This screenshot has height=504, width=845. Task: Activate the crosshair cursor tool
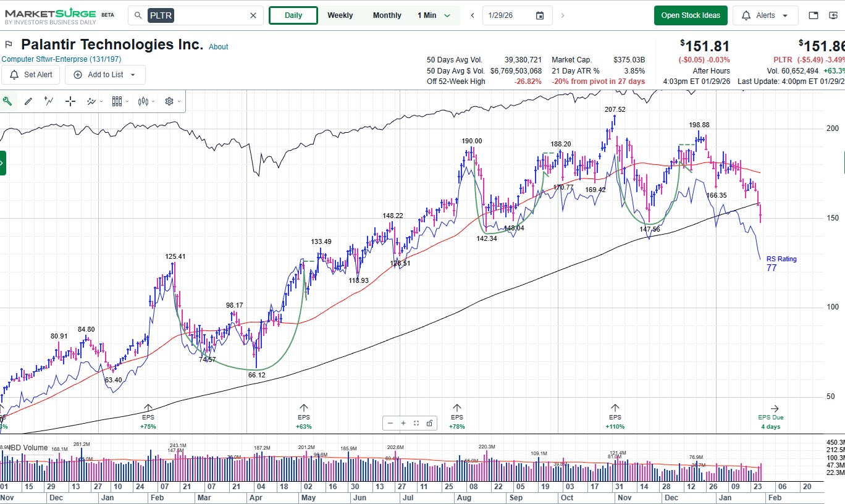[70, 101]
